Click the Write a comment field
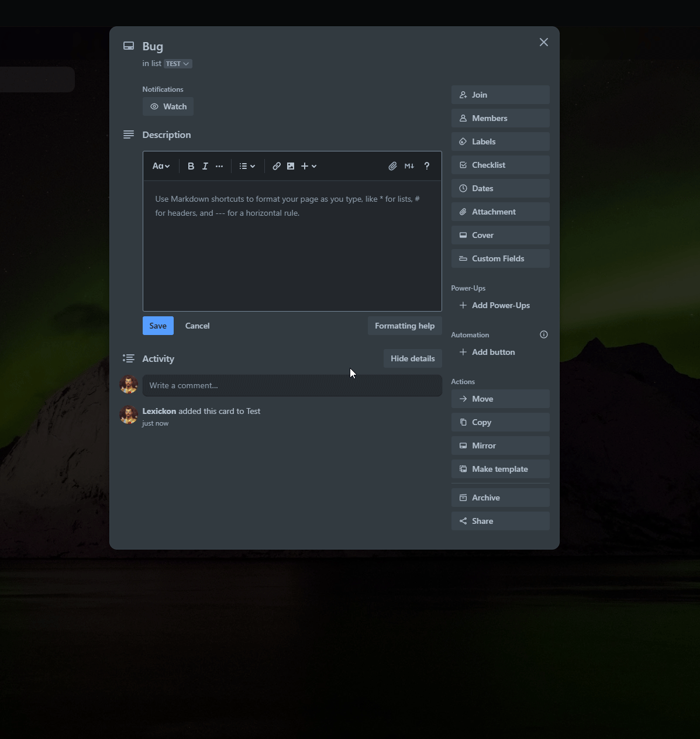 (292, 385)
